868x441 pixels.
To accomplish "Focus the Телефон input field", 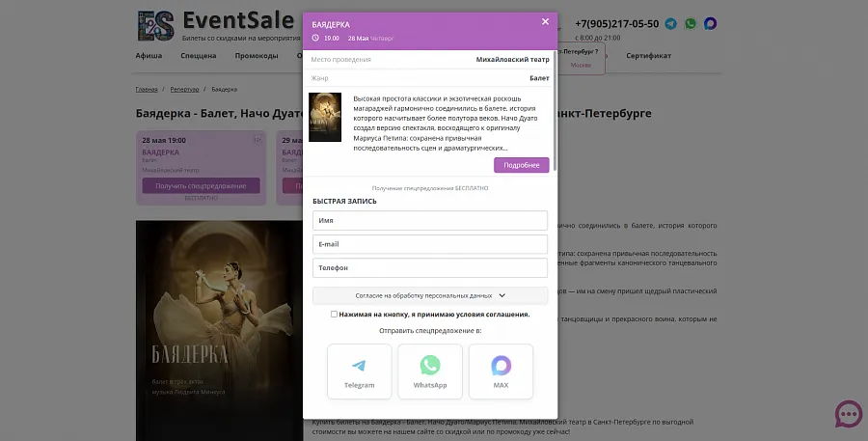I will point(430,267).
